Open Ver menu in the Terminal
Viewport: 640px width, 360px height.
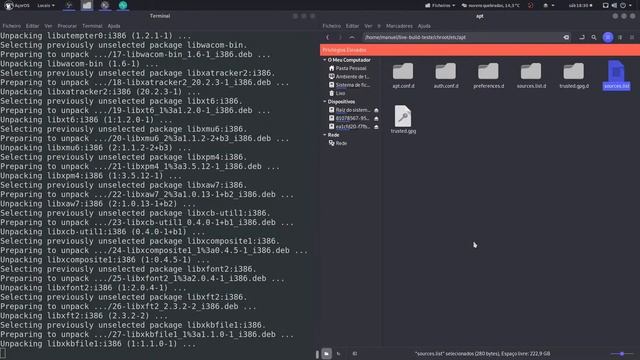click(x=48, y=26)
